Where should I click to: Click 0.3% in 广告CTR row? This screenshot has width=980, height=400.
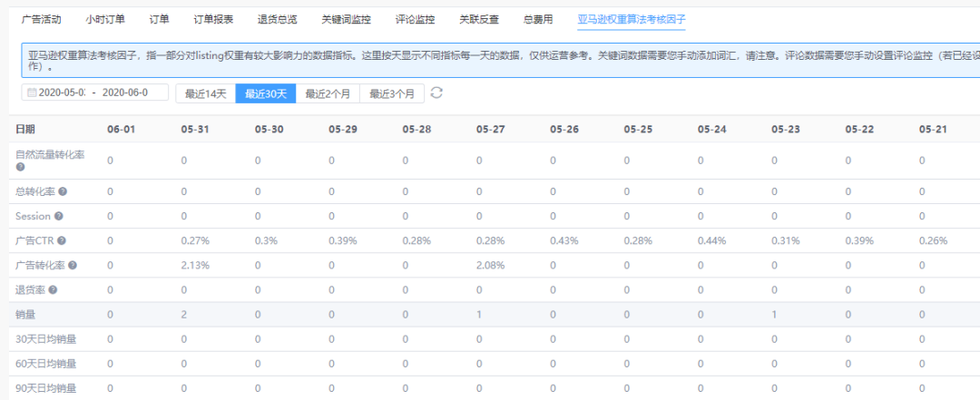[266, 240]
